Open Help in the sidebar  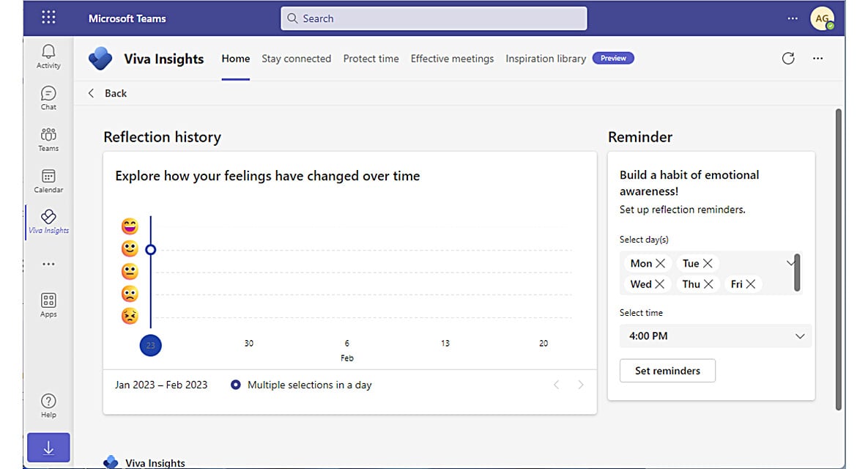pos(49,406)
